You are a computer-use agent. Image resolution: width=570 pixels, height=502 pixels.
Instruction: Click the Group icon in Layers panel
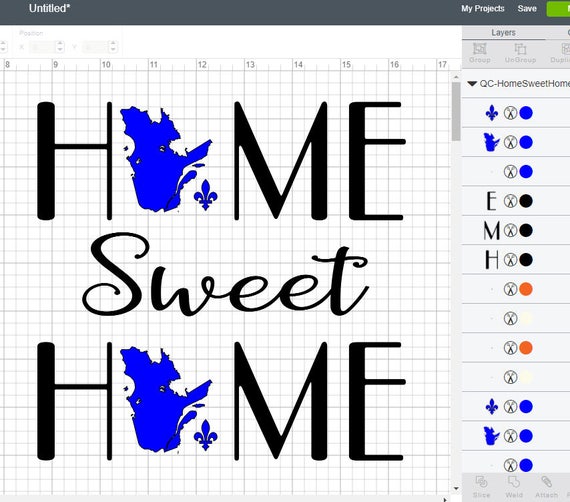coord(479,48)
